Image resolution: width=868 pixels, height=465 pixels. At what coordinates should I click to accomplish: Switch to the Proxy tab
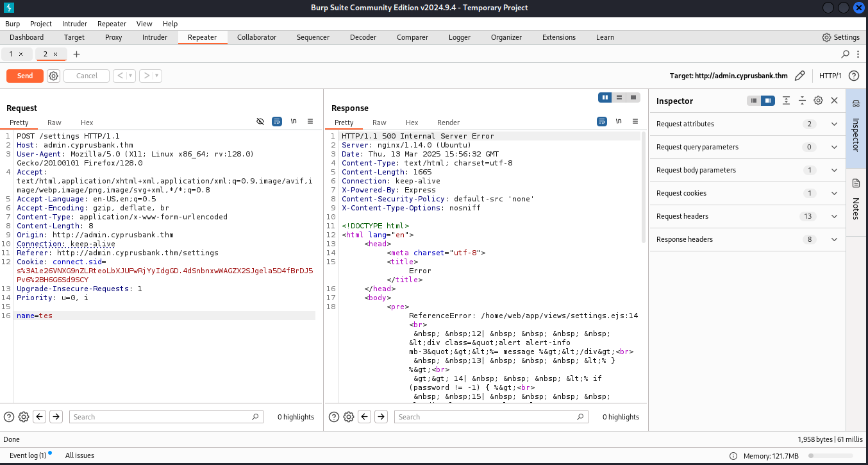[113, 37]
